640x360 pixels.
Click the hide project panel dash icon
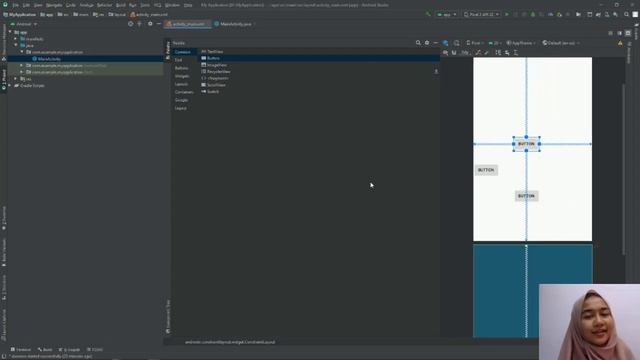[x=159, y=24]
